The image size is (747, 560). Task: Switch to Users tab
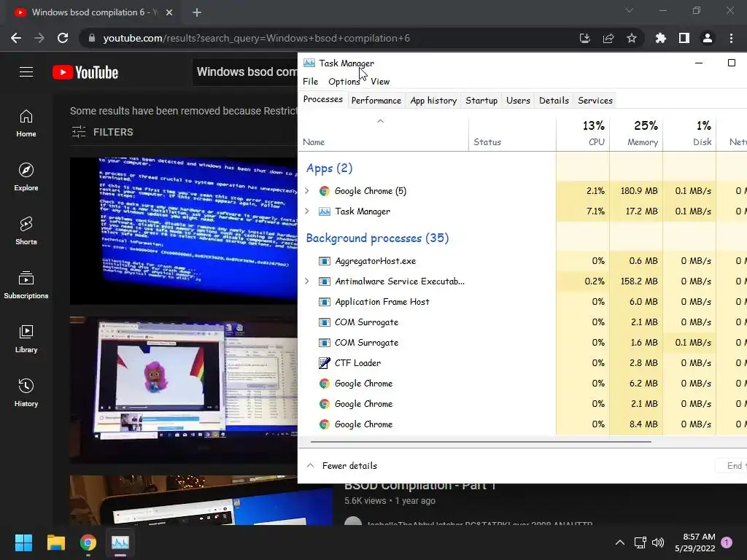click(518, 101)
